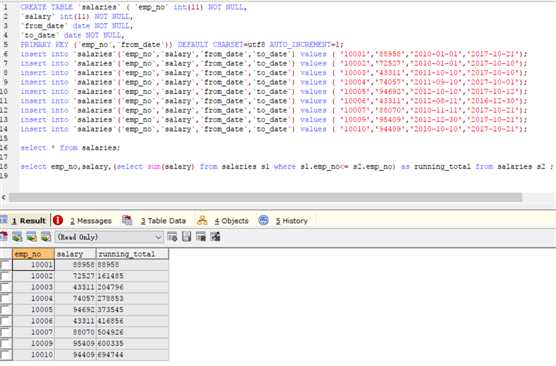Click the History tab globe icon

pos(263,220)
